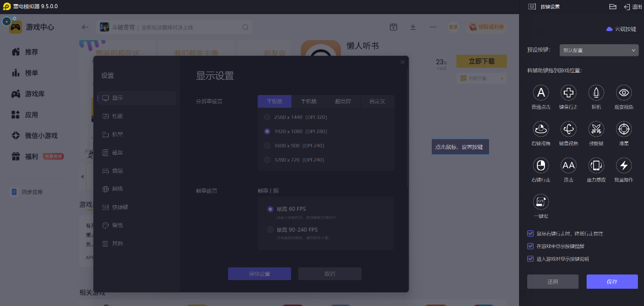
Task: Toggle 在游戏中显示按键提醒 checkbox
Action: (x=530, y=246)
